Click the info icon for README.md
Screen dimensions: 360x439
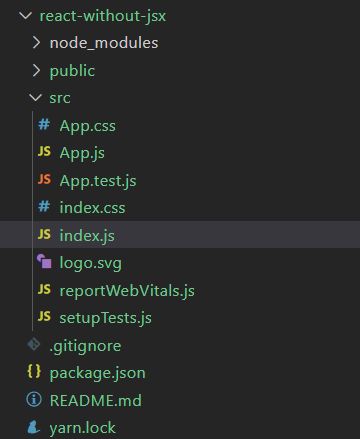click(34, 399)
